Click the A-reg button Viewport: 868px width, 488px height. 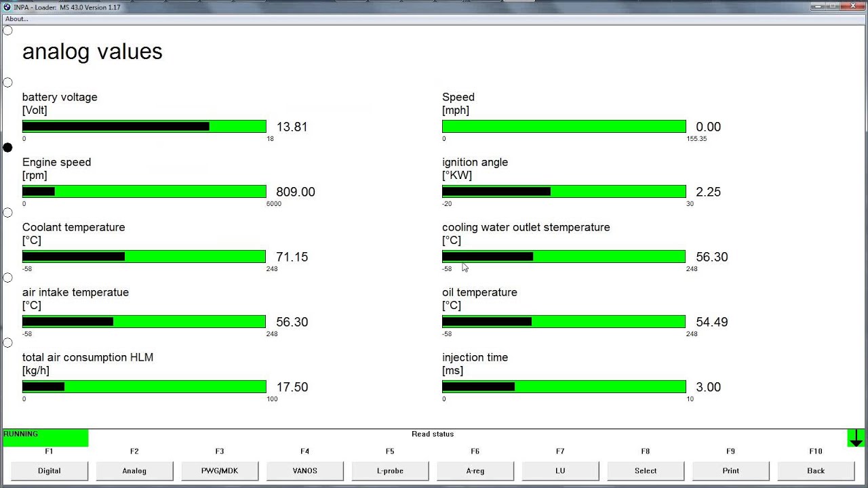(475, 470)
